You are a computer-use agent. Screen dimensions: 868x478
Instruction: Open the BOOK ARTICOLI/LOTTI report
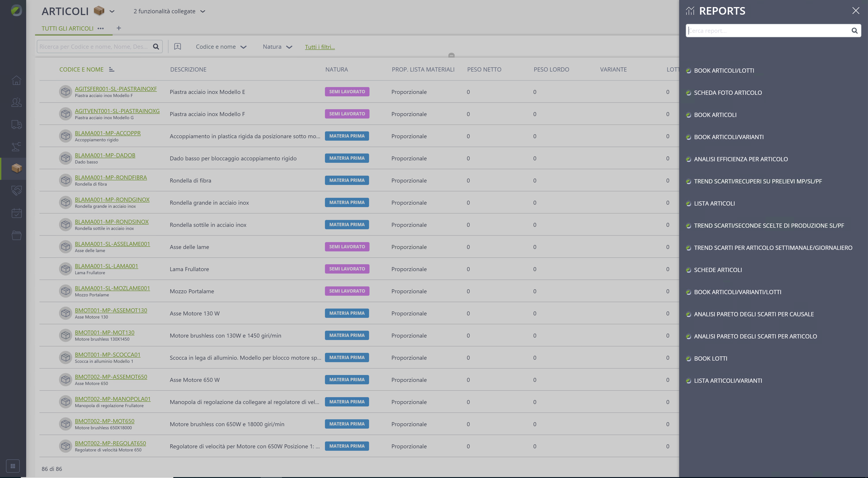pyautogui.click(x=724, y=70)
